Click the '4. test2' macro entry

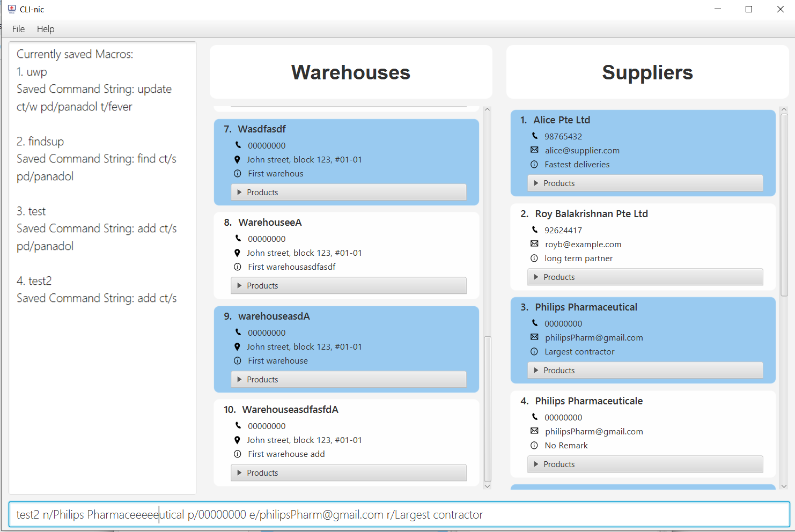(34, 280)
